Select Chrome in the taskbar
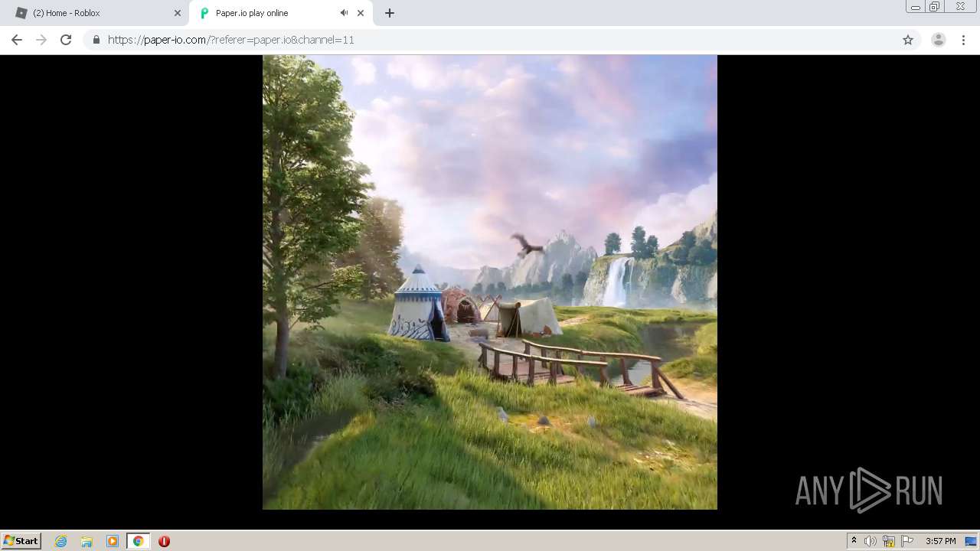The width and height of the screenshot is (980, 551). [138, 541]
